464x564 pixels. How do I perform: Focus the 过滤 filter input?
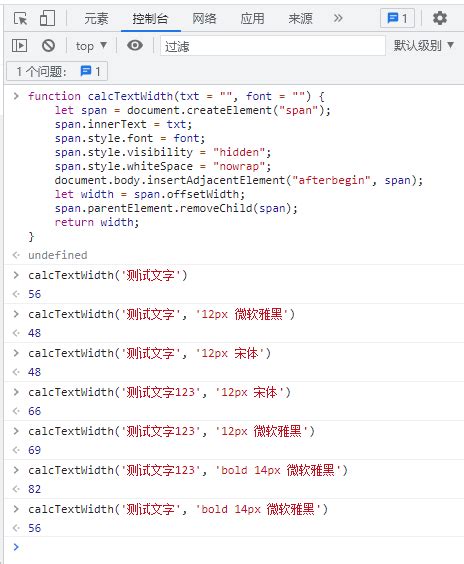click(x=273, y=46)
